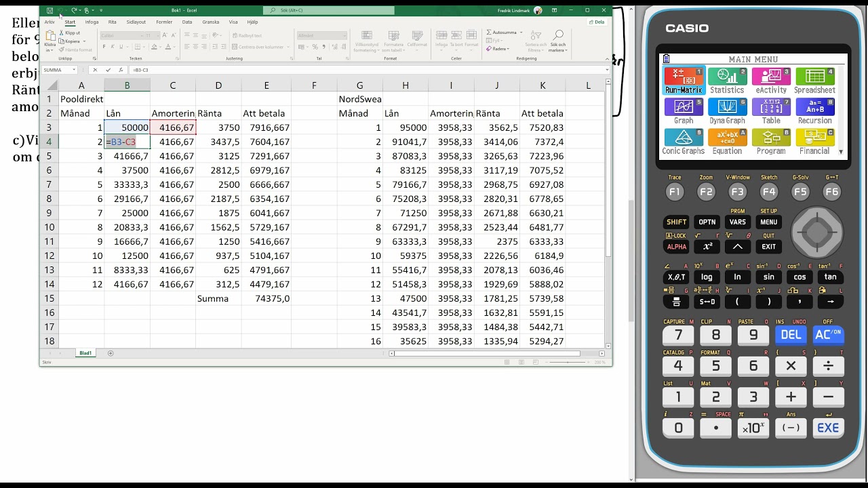Open Recursion icon on calculator menu
The image size is (868, 488).
point(814,111)
